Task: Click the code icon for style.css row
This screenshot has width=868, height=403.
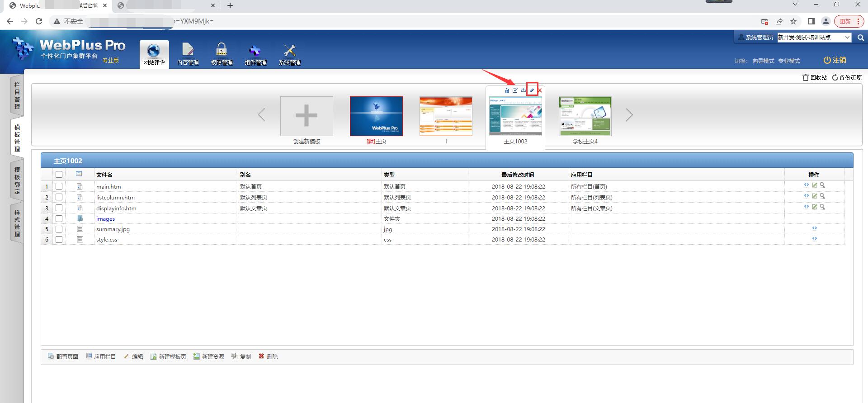Action: pyautogui.click(x=814, y=238)
